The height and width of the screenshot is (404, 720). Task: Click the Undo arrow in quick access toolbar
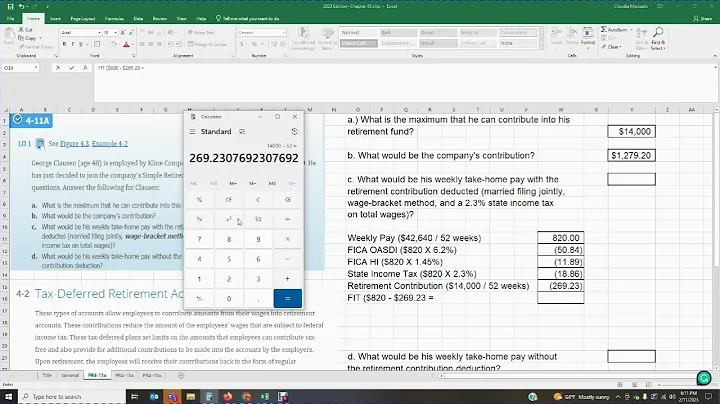point(22,6)
